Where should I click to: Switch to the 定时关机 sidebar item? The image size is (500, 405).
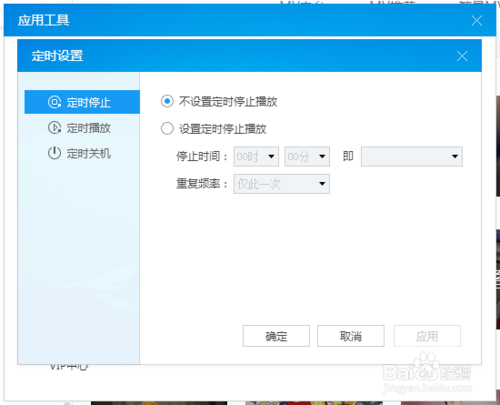(x=79, y=153)
